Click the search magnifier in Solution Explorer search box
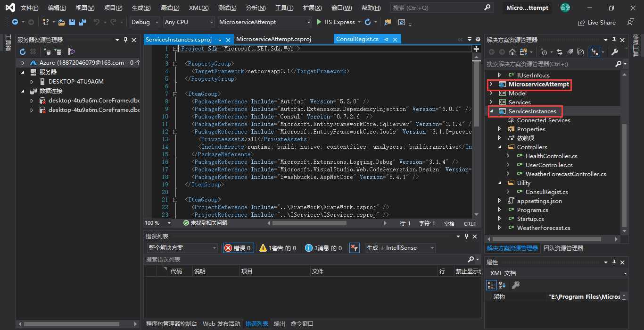 pyautogui.click(x=619, y=64)
